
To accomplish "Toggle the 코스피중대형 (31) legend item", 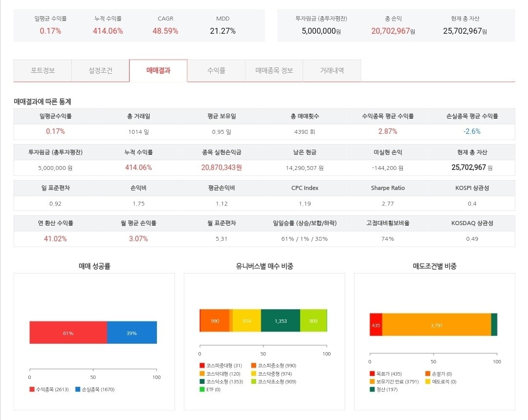I will coord(202,365).
